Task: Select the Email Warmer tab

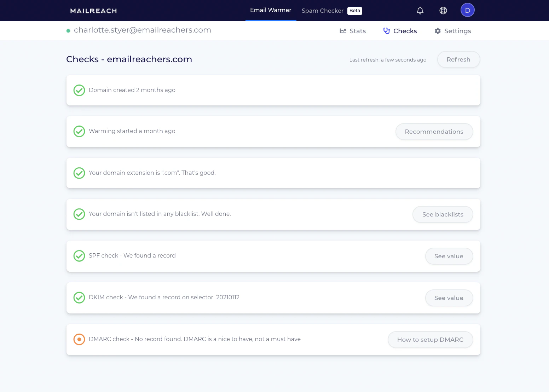Action: click(x=271, y=10)
